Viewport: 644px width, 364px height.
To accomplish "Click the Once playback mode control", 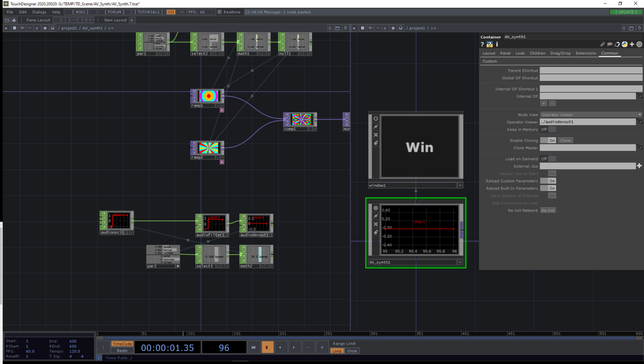I will pyautogui.click(x=352, y=351).
